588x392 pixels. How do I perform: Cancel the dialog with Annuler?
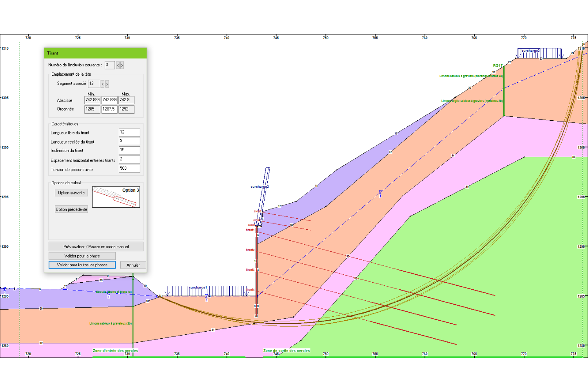[x=133, y=265]
